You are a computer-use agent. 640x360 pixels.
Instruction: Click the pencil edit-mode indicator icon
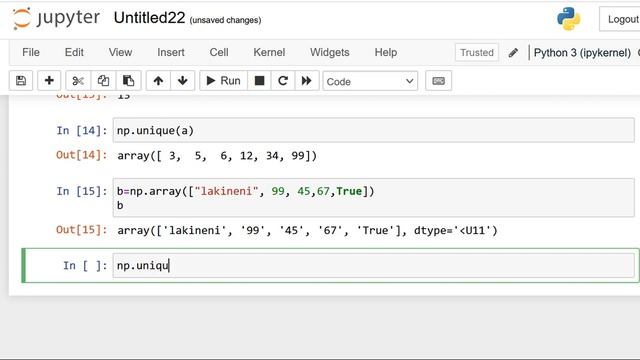click(x=513, y=53)
